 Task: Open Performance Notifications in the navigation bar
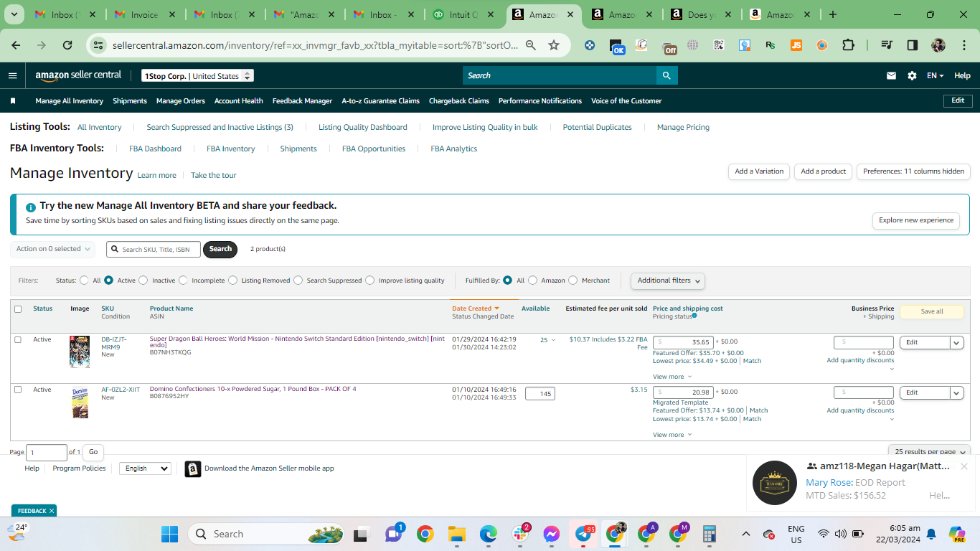tap(540, 101)
